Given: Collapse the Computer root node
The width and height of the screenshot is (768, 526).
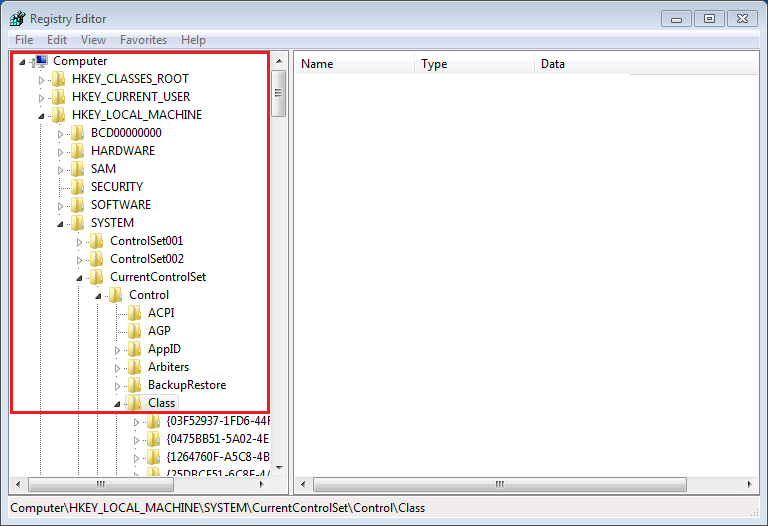Looking at the screenshot, I should coord(22,62).
